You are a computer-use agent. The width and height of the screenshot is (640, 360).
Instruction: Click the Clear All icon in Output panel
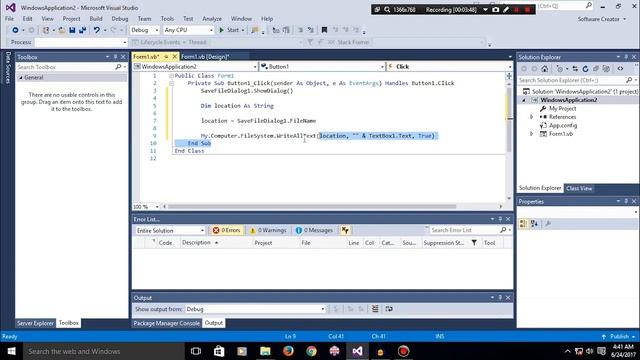375,309
